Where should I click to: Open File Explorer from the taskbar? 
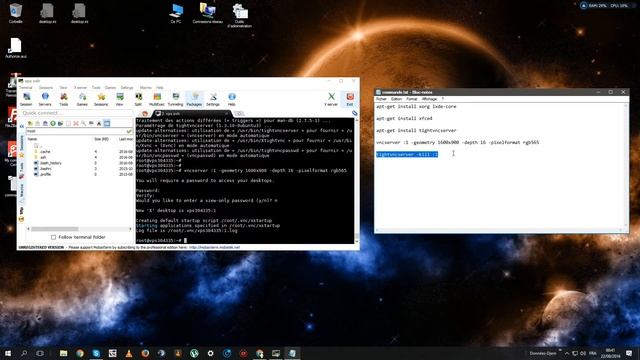(x=64, y=353)
